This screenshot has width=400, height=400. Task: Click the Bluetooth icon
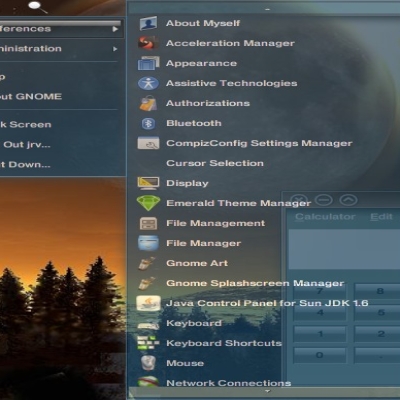pyautogui.click(x=148, y=123)
